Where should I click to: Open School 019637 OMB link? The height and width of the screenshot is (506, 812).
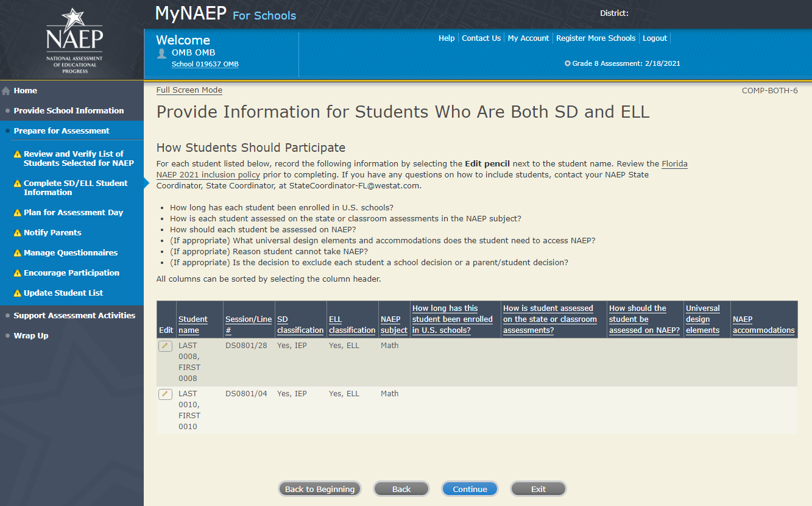(x=205, y=65)
